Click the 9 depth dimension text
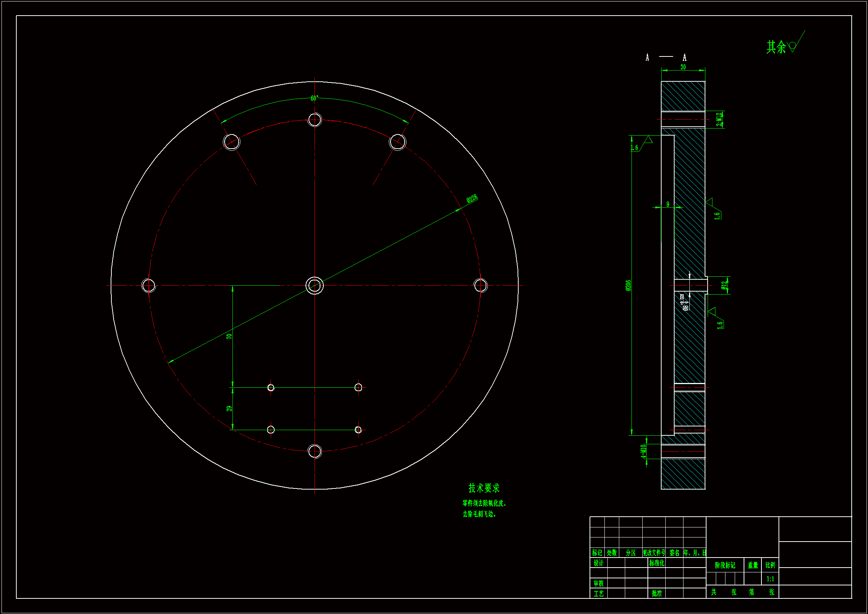 (x=668, y=204)
